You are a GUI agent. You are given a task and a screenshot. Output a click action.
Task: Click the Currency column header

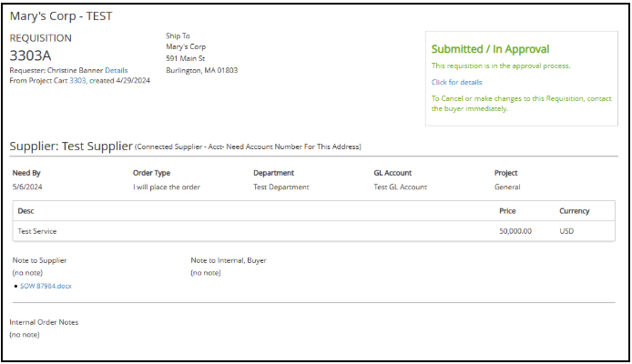[574, 211]
